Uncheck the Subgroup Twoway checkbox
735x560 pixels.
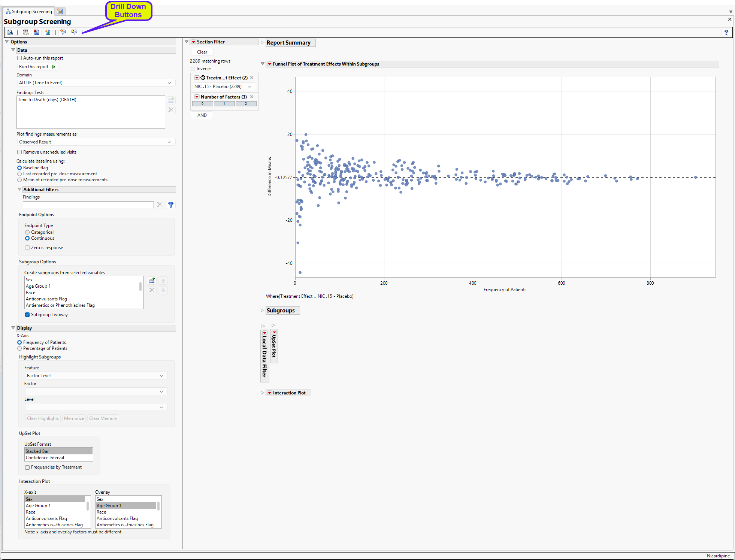(27, 315)
